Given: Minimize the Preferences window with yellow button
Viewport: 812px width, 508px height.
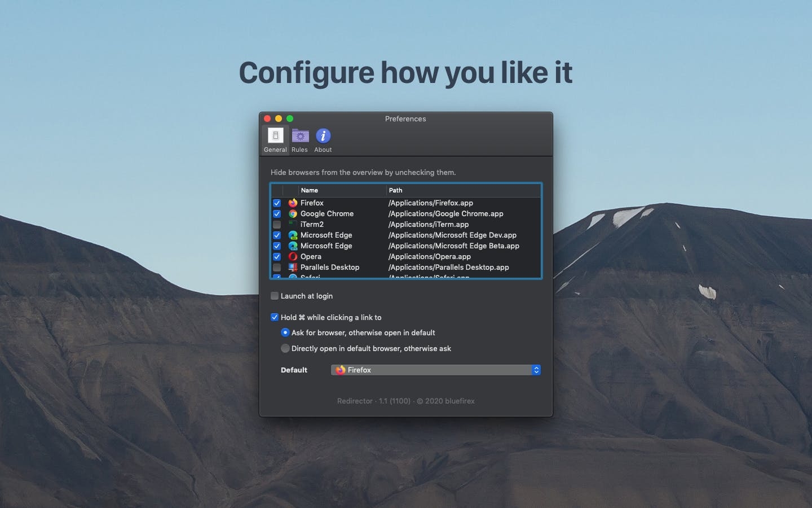Looking at the screenshot, I should tap(279, 119).
